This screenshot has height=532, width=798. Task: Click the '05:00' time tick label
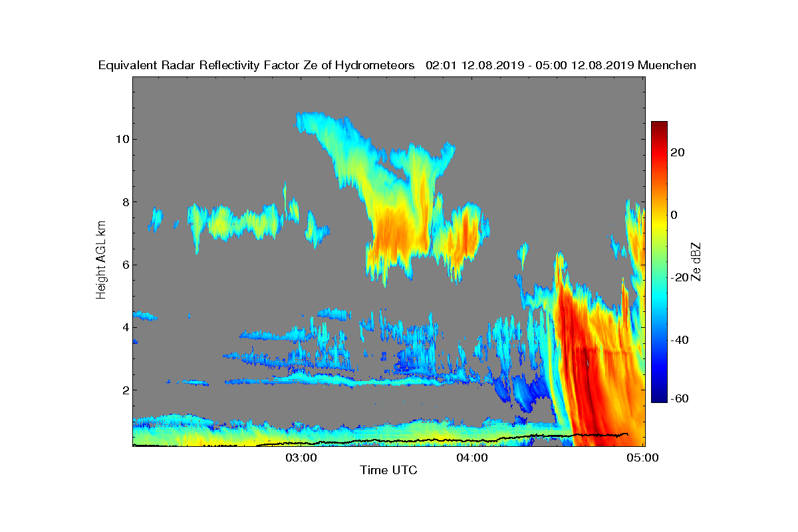(644, 458)
